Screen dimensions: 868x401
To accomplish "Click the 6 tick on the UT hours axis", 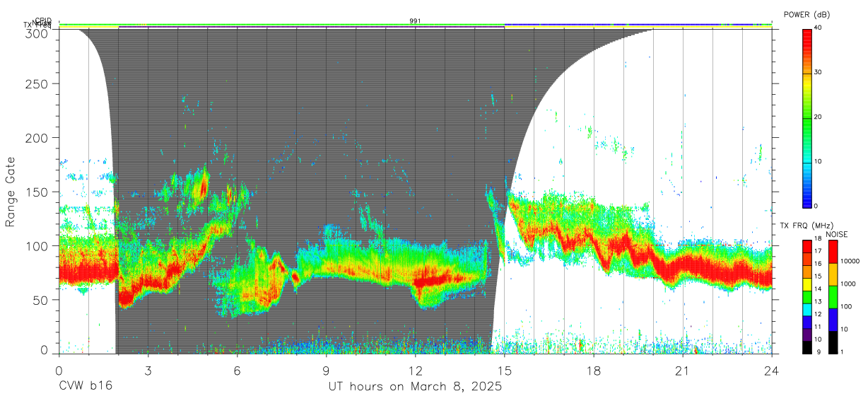I will (x=237, y=370).
